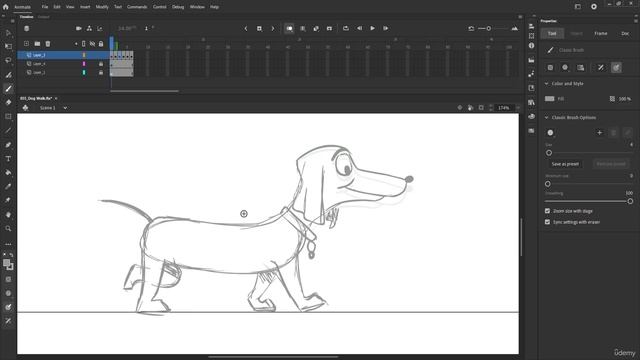The width and height of the screenshot is (640, 360).
Task: Toggle lock on Layer_4
Action: [101, 64]
